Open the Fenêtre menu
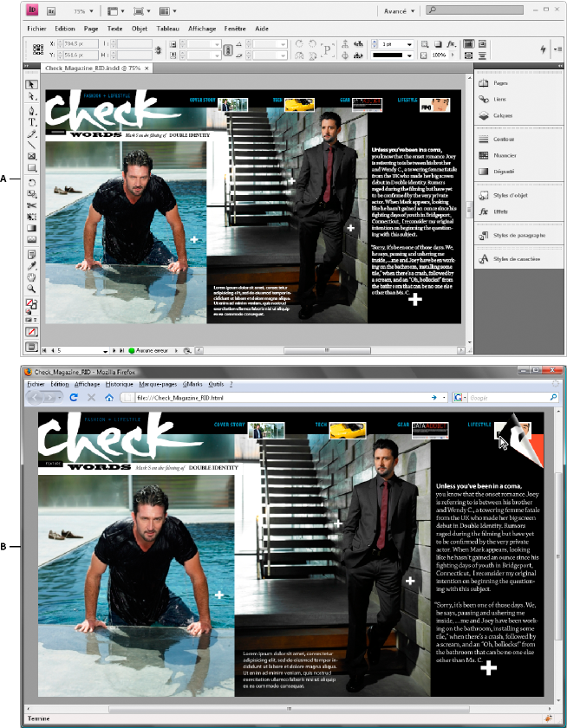 (235, 29)
